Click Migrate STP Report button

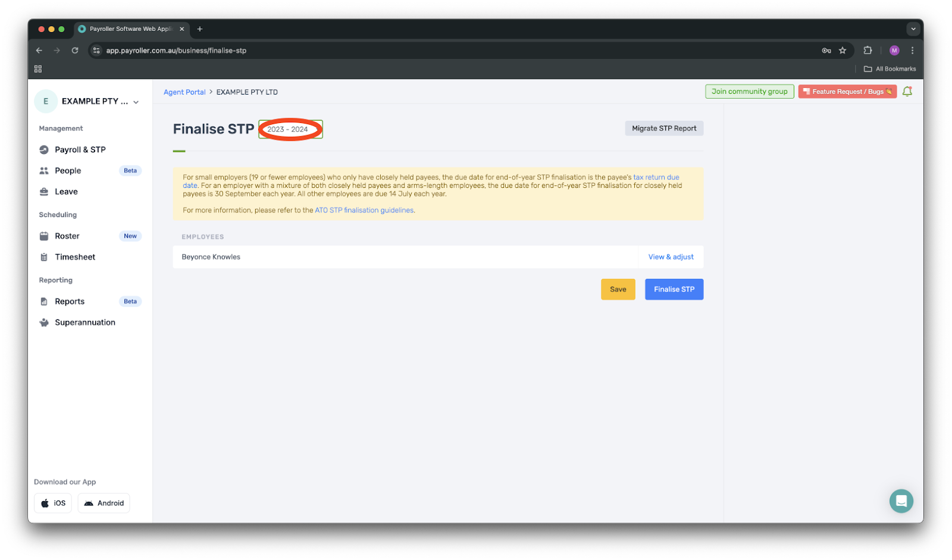click(664, 128)
